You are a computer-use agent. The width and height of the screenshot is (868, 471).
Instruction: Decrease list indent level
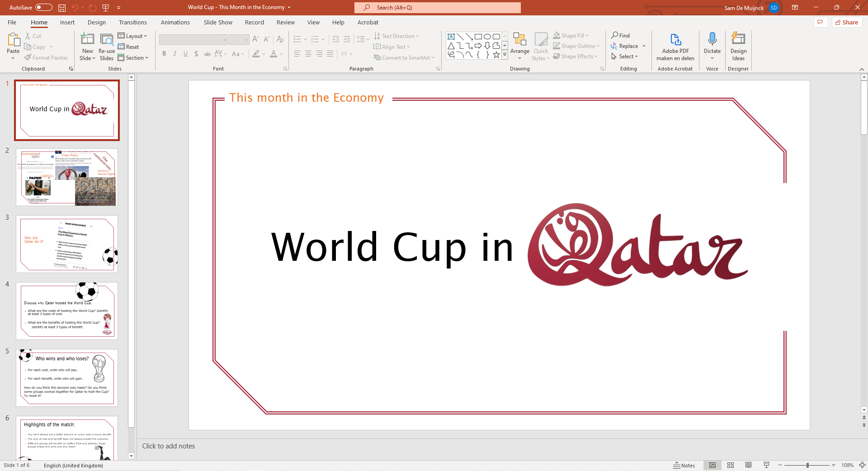click(x=336, y=39)
